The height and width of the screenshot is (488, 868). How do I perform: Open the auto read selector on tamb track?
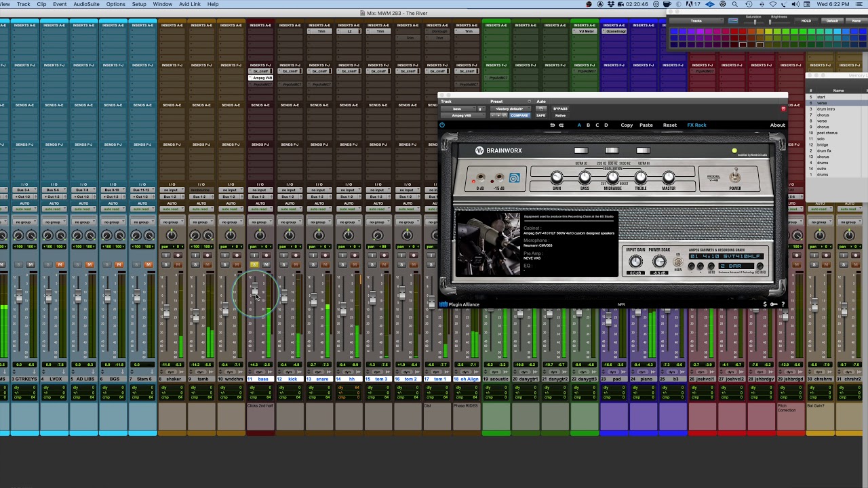(201, 209)
